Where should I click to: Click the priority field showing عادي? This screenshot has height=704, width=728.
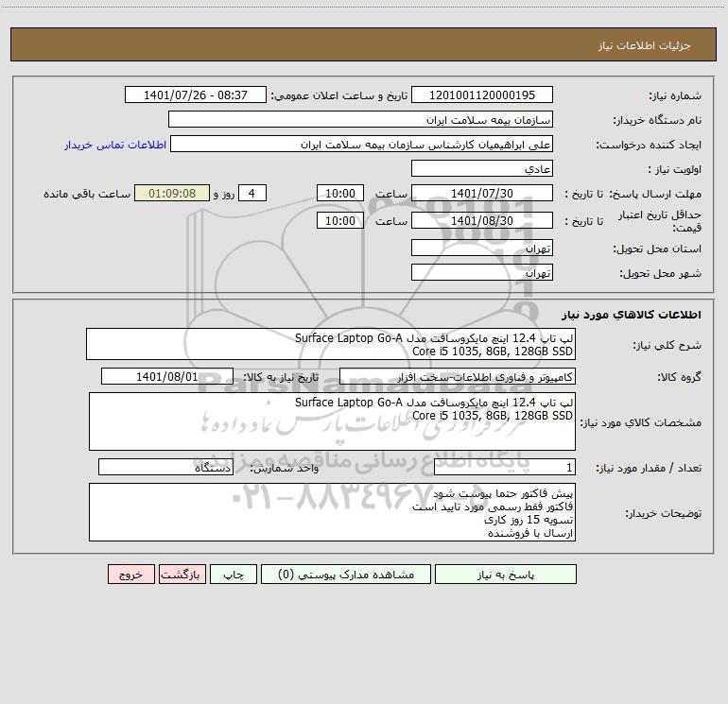point(482,168)
